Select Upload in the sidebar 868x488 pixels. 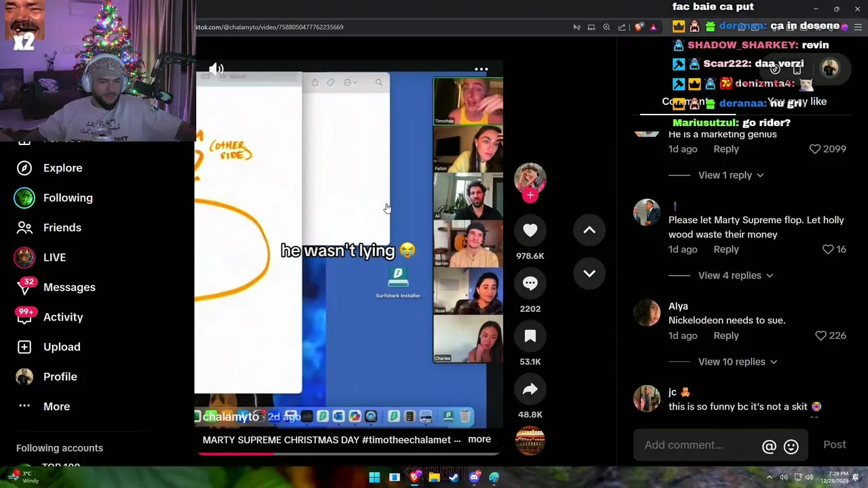[62, 347]
